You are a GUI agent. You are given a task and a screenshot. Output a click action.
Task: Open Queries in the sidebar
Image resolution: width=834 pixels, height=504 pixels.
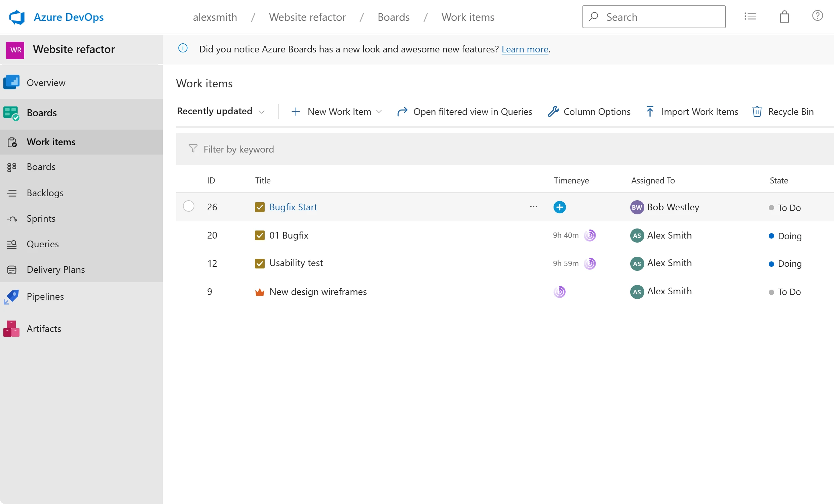pos(81,244)
